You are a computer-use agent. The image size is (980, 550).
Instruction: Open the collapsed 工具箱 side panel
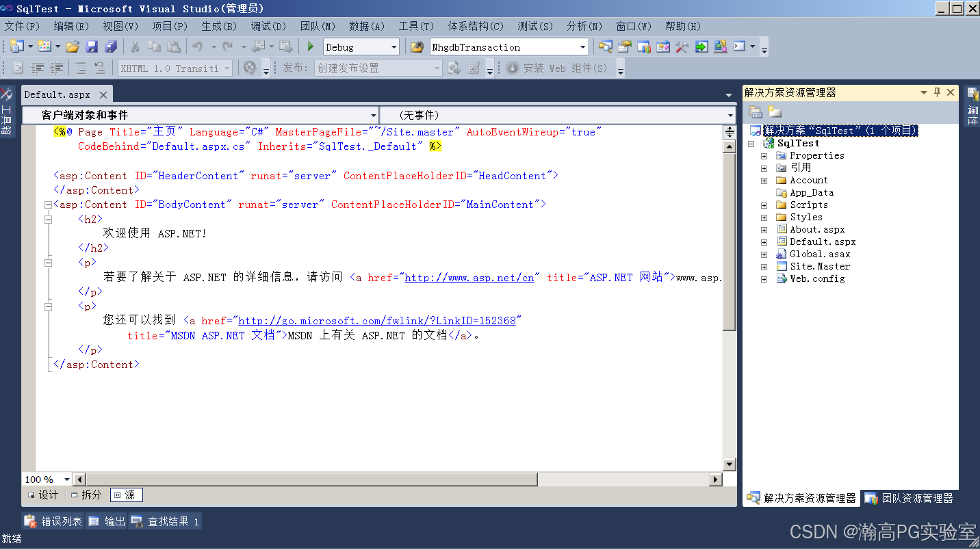(x=7, y=112)
